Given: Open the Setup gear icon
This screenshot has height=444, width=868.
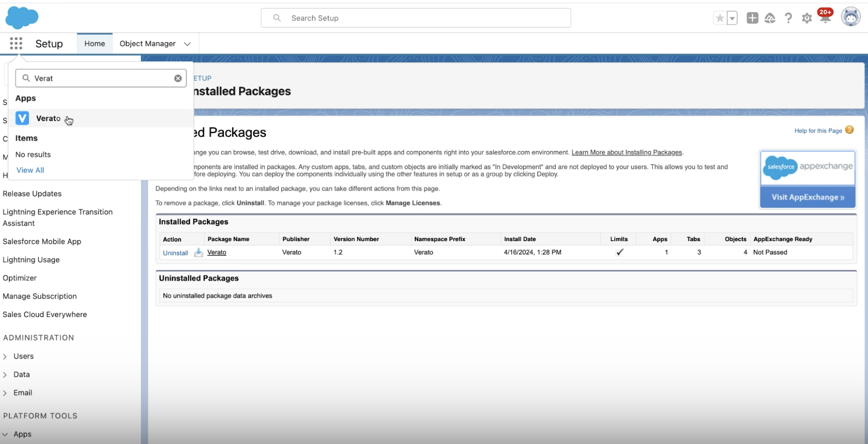Looking at the screenshot, I should (x=807, y=18).
